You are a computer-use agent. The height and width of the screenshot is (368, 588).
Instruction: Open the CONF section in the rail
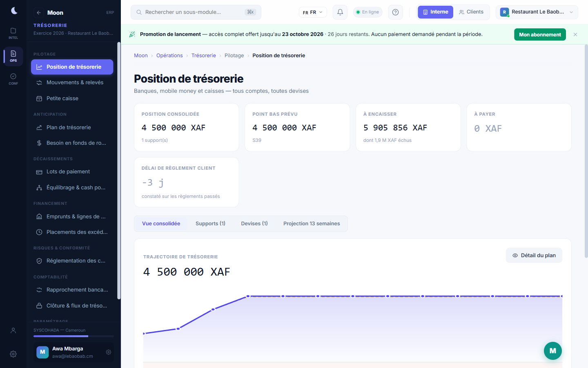(13, 79)
